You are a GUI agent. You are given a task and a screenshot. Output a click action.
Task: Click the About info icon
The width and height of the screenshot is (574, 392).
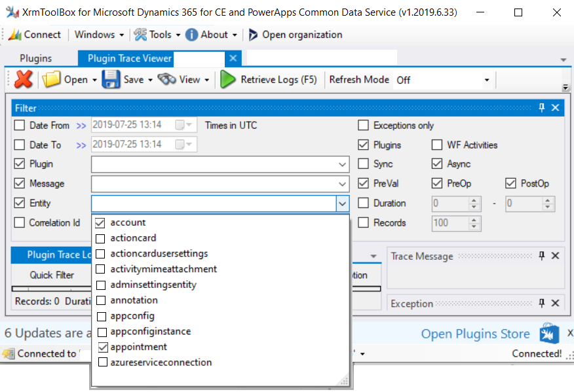tap(191, 35)
